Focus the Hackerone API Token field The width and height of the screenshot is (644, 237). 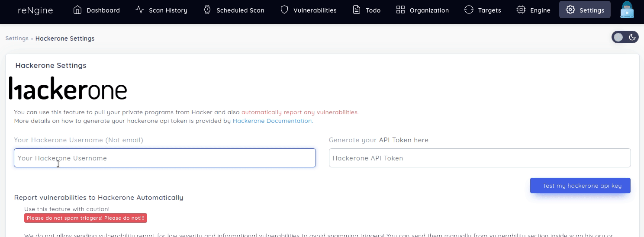pyautogui.click(x=480, y=158)
